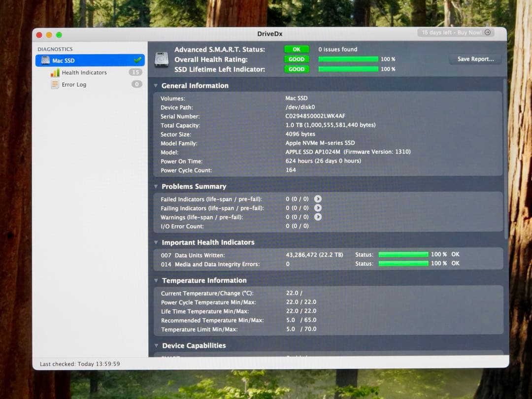Open details arrow next to Failed Indicators
This screenshot has height=399, width=532.
[x=318, y=199]
